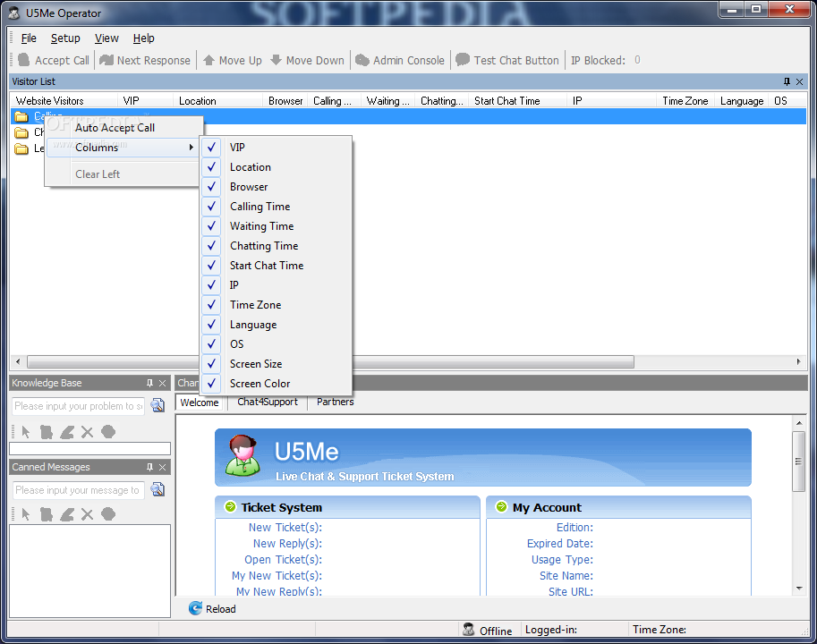817x644 pixels.
Task: Click the Move Down arrow icon
Action: (x=276, y=60)
